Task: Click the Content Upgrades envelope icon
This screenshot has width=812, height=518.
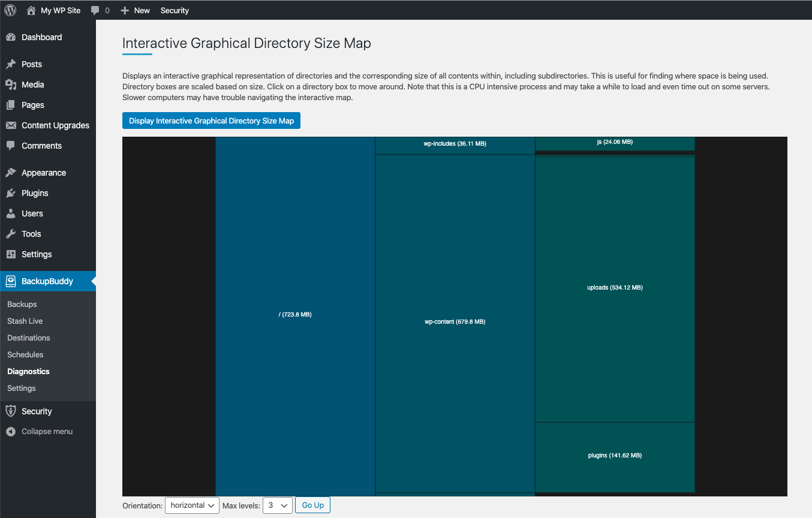Action: (x=11, y=125)
